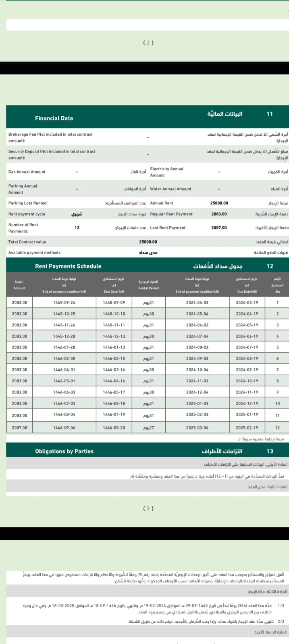Click the Rental Period column header
The image size is (289, 644).
point(148,285)
